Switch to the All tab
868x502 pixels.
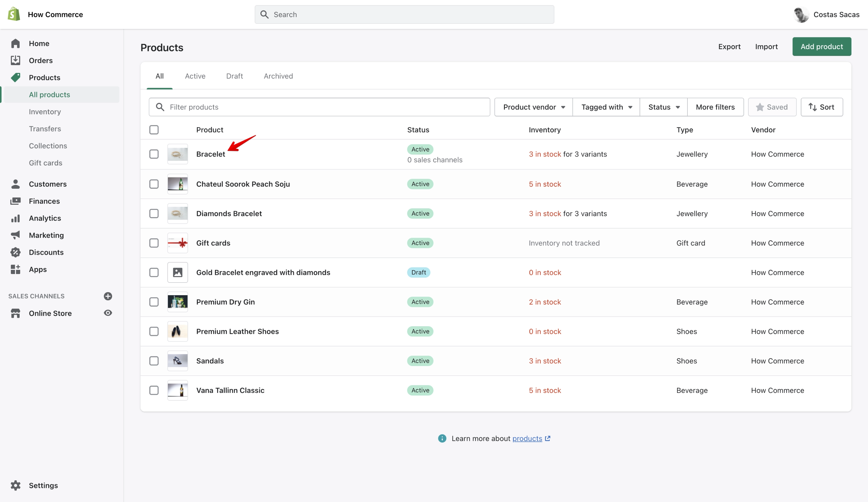(159, 76)
